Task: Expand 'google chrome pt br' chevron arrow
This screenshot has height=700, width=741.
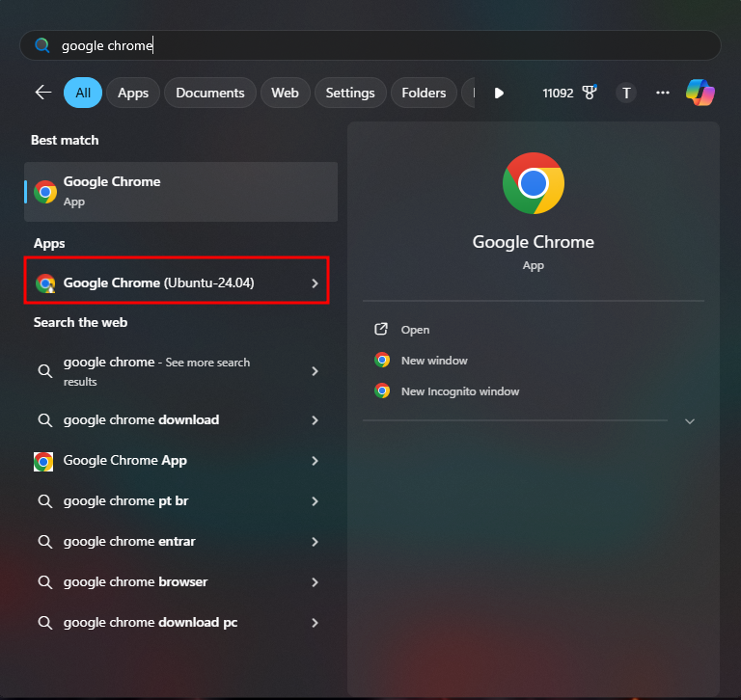Action: click(315, 501)
